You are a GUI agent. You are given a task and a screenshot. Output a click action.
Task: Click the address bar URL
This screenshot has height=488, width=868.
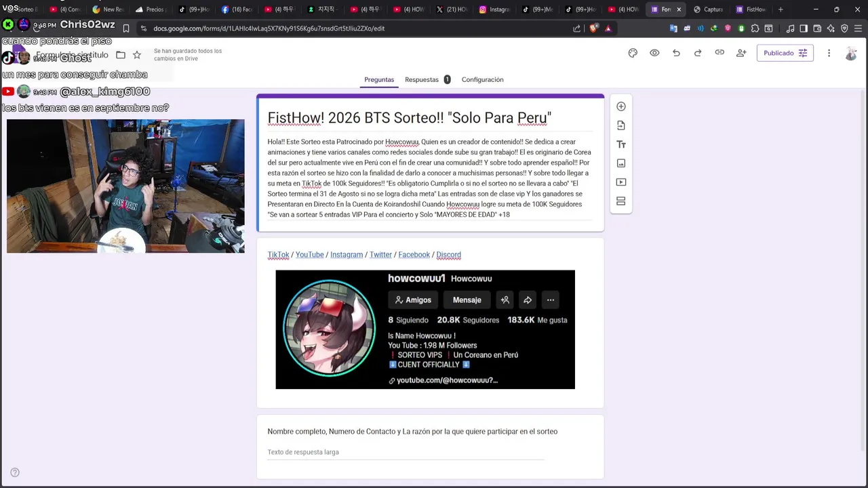point(269,28)
